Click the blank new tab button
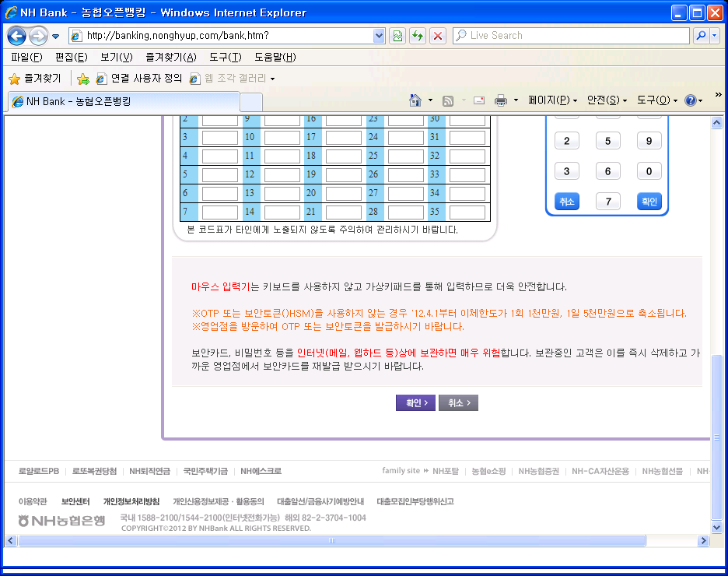The width and height of the screenshot is (728, 576). click(x=251, y=102)
